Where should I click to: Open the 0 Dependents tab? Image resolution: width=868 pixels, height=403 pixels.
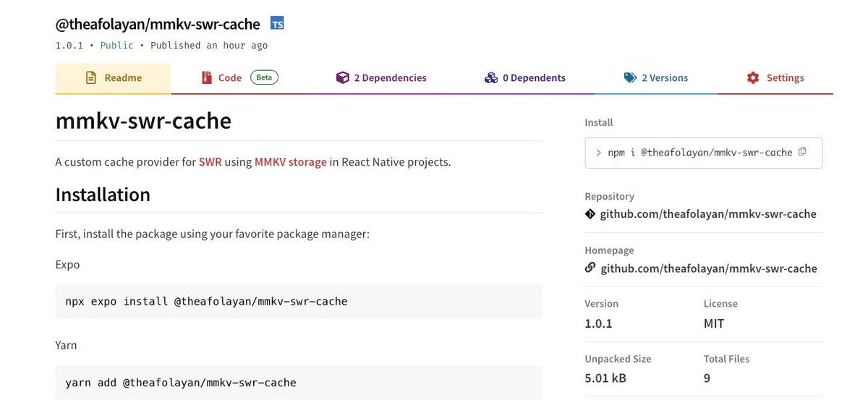[525, 78]
